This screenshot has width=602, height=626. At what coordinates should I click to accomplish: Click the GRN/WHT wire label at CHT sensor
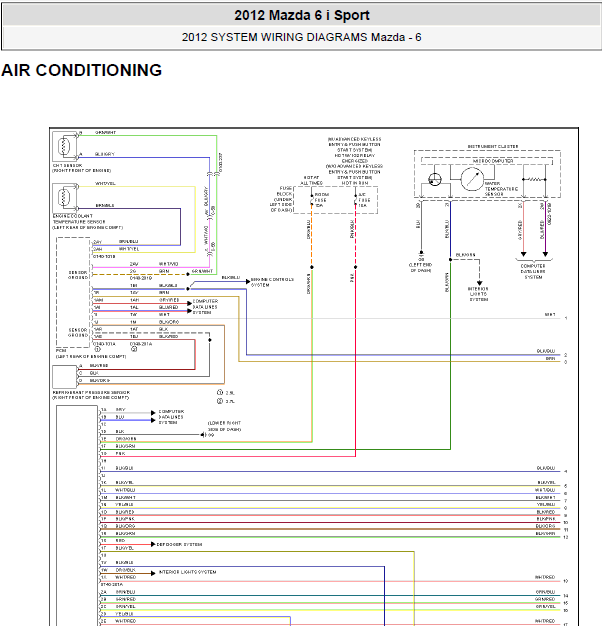(x=106, y=132)
